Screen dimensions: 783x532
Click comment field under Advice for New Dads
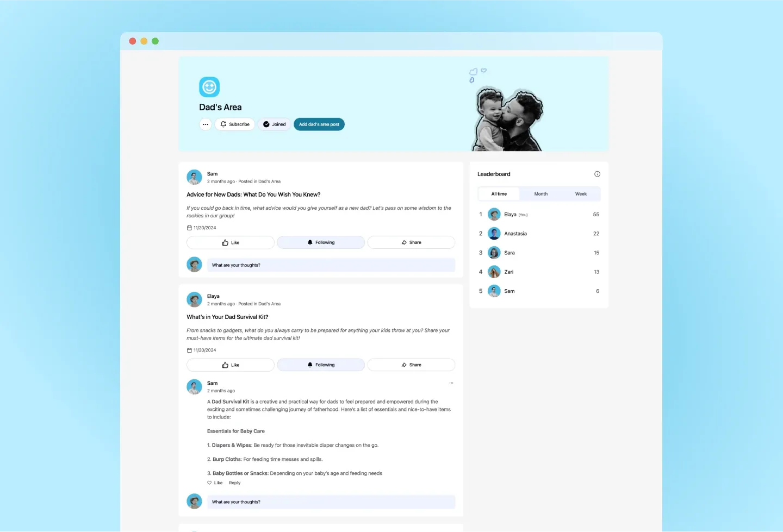[x=331, y=265]
